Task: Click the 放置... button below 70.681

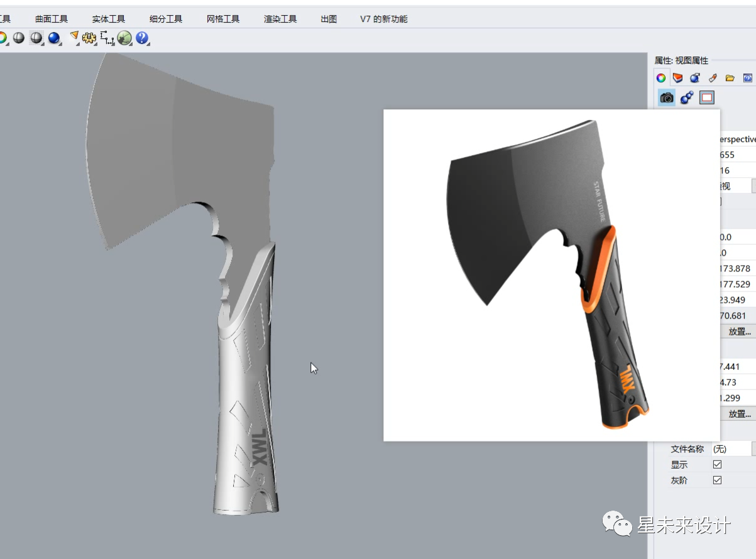Action: click(738, 332)
